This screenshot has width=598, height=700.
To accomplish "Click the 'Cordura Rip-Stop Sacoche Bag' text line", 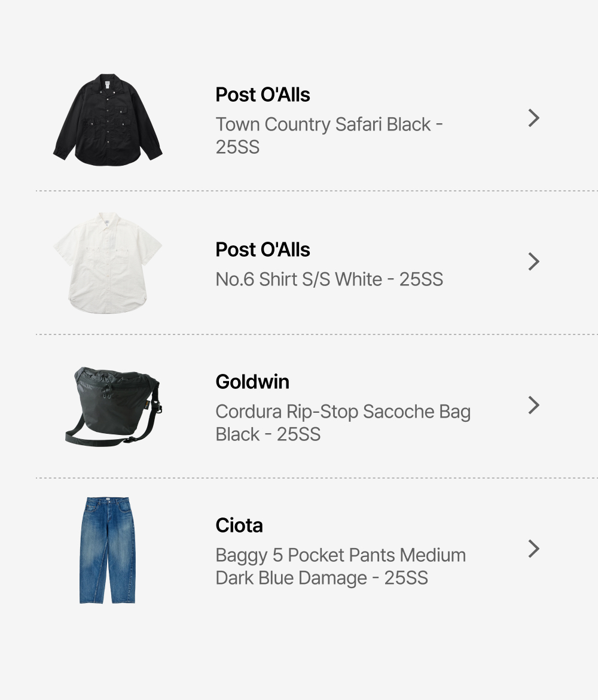I will (x=343, y=412).
